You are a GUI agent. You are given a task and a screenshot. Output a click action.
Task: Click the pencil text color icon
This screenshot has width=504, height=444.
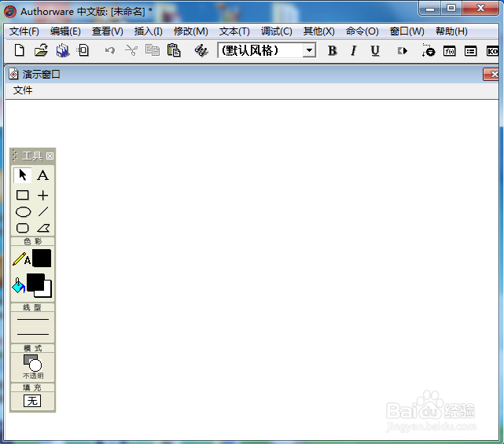pyautogui.click(x=21, y=259)
